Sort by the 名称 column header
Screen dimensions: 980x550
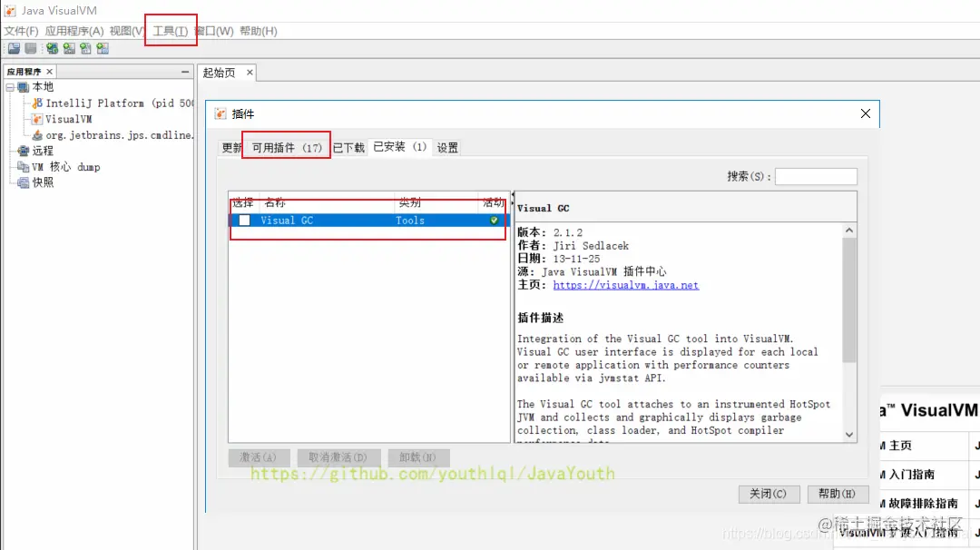pyautogui.click(x=328, y=202)
